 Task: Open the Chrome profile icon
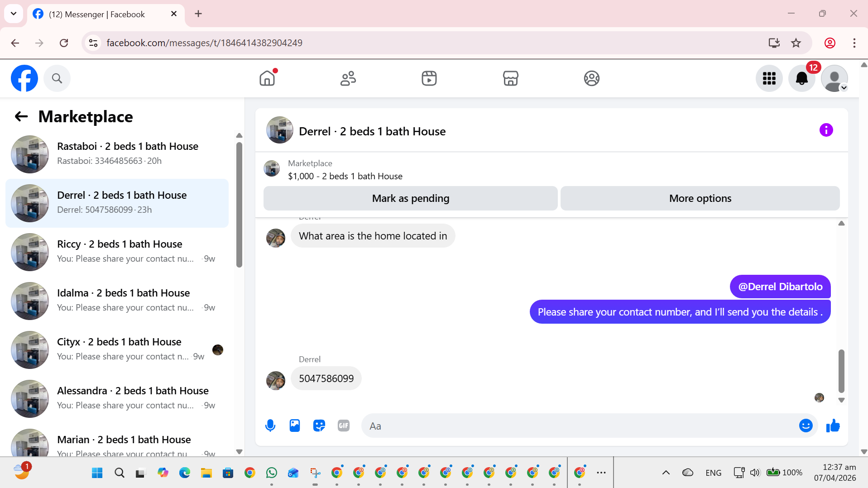830,43
